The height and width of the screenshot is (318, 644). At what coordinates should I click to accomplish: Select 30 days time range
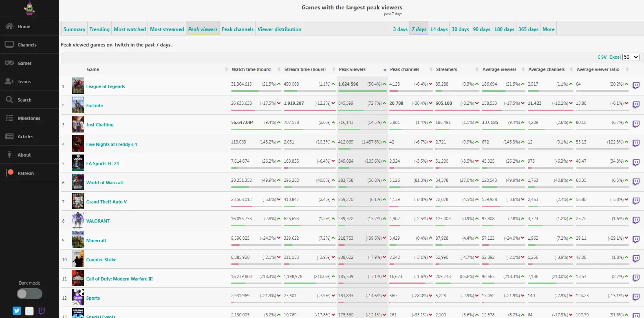(x=460, y=29)
